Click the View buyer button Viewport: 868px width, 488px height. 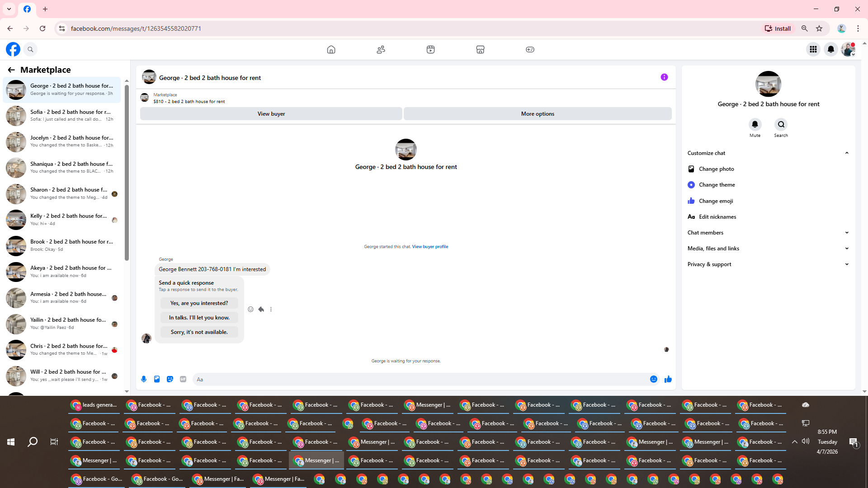click(x=271, y=114)
